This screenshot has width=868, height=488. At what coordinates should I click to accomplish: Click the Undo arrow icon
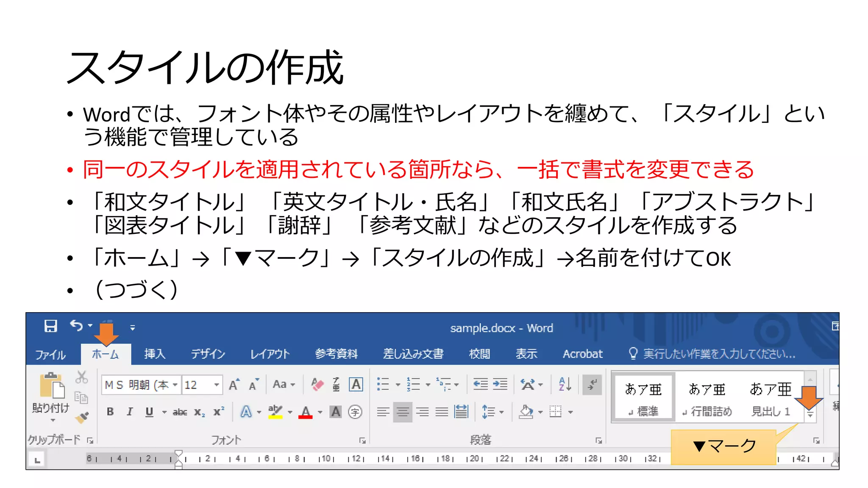click(x=76, y=325)
